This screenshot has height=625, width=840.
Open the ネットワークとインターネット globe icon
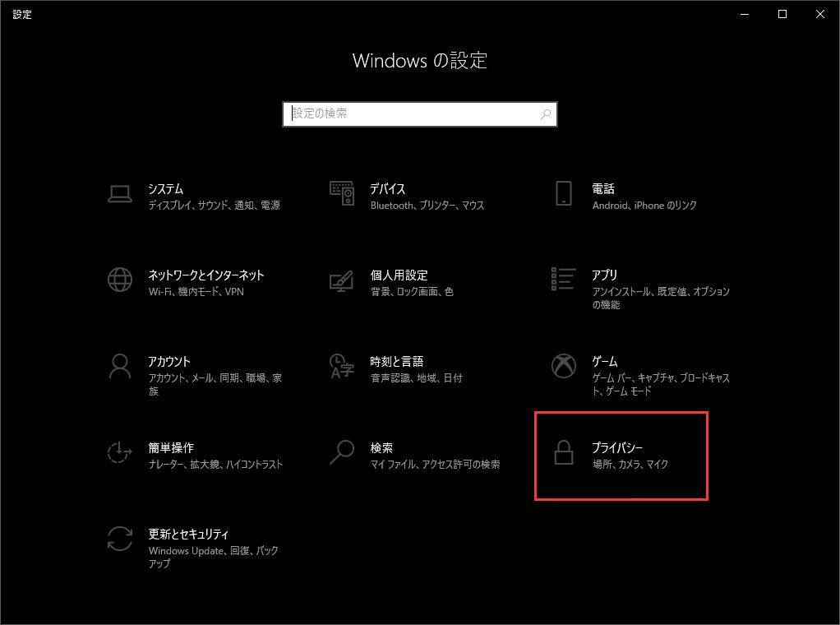tap(119, 280)
